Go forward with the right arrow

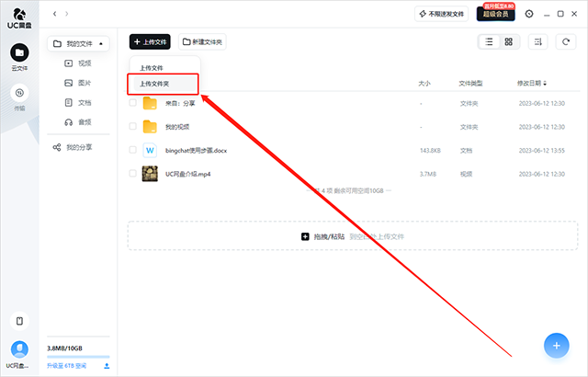tap(67, 14)
